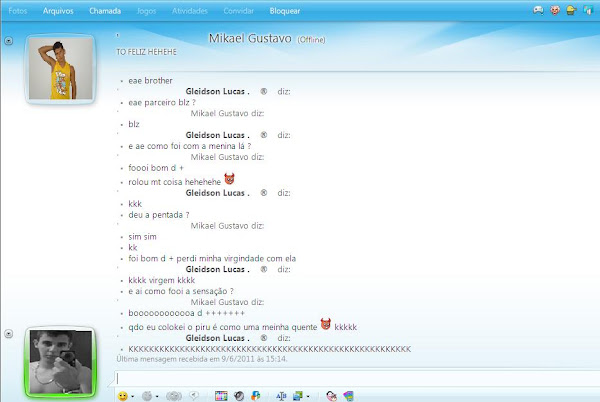Open the emoticon picker dropdown arrow
The width and height of the screenshot is (600, 402).
point(132,396)
